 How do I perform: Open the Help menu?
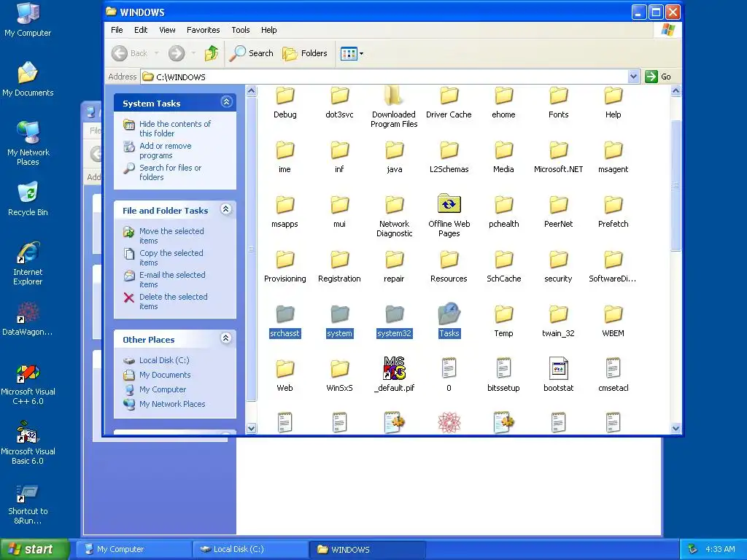point(268,30)
